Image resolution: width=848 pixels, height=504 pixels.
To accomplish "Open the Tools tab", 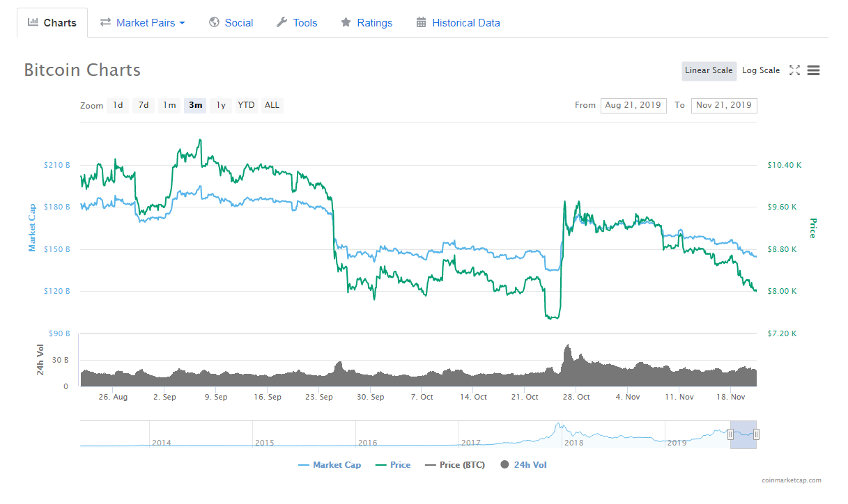I will pyautogui.click(x=297, y=23).
